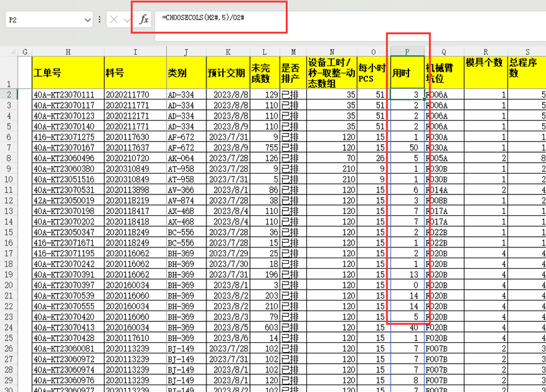Select column H header
The width and height of the screenshot is (546, 392).
pyautogui.click(x=68, y=52)
